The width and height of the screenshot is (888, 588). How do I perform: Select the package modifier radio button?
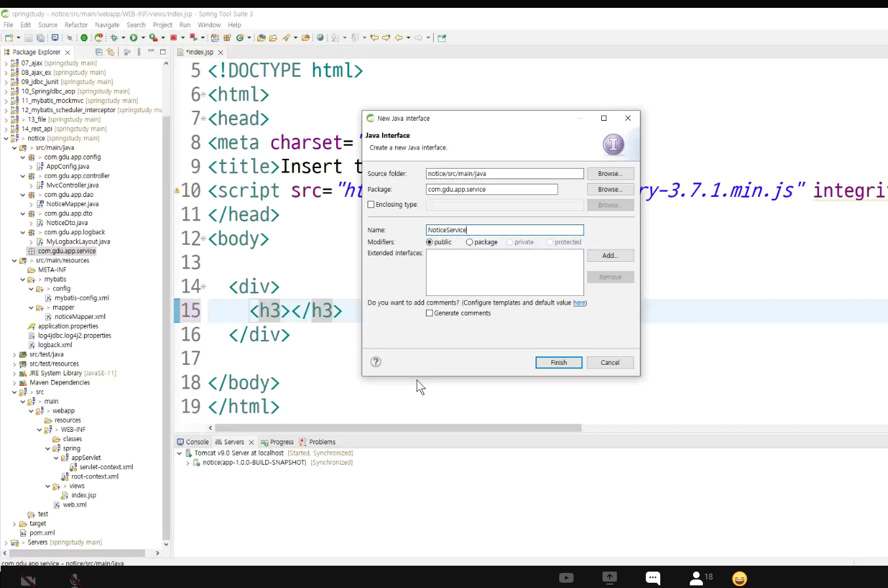(469, 242)
